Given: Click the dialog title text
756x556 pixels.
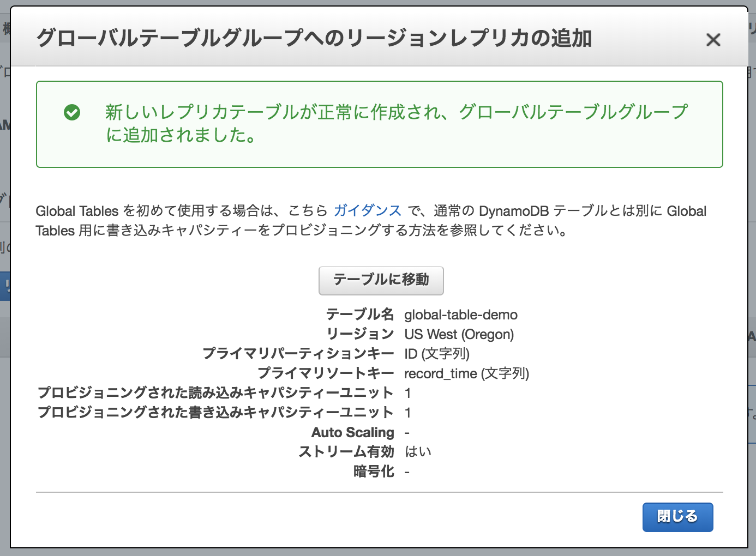Looking at the screenshot, I should pos(314,38).
